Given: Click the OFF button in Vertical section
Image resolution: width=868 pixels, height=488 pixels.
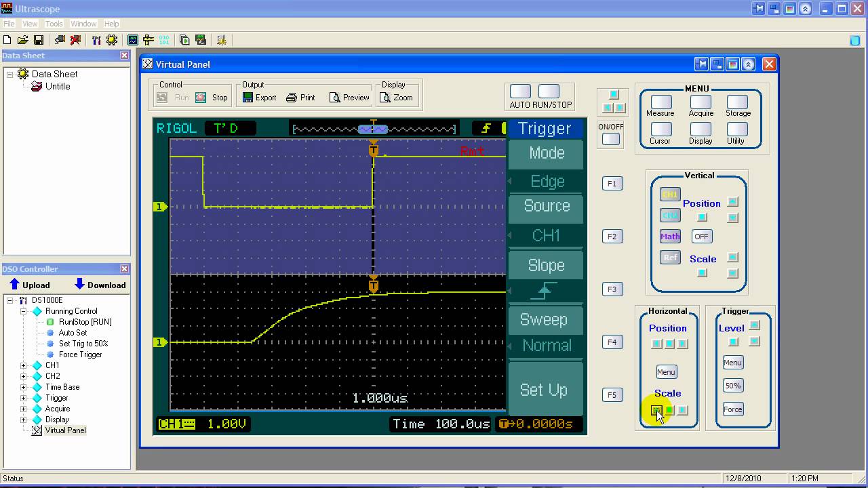Looking at the screenshot, I should pyautogui.click(x=701, y=237).
